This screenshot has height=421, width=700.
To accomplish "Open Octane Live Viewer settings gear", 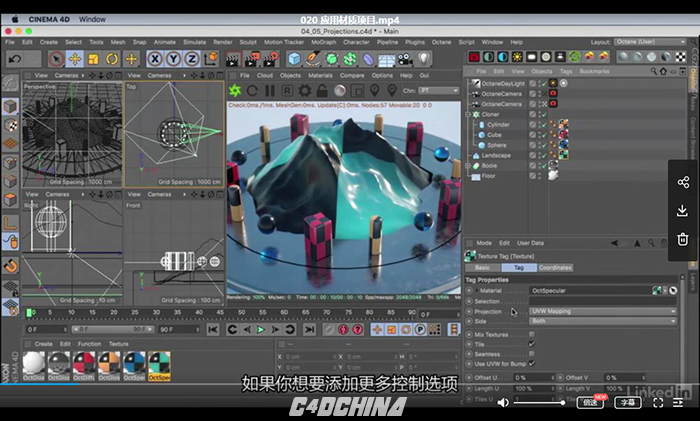I will pyautogui.click(x=304, y=91).
